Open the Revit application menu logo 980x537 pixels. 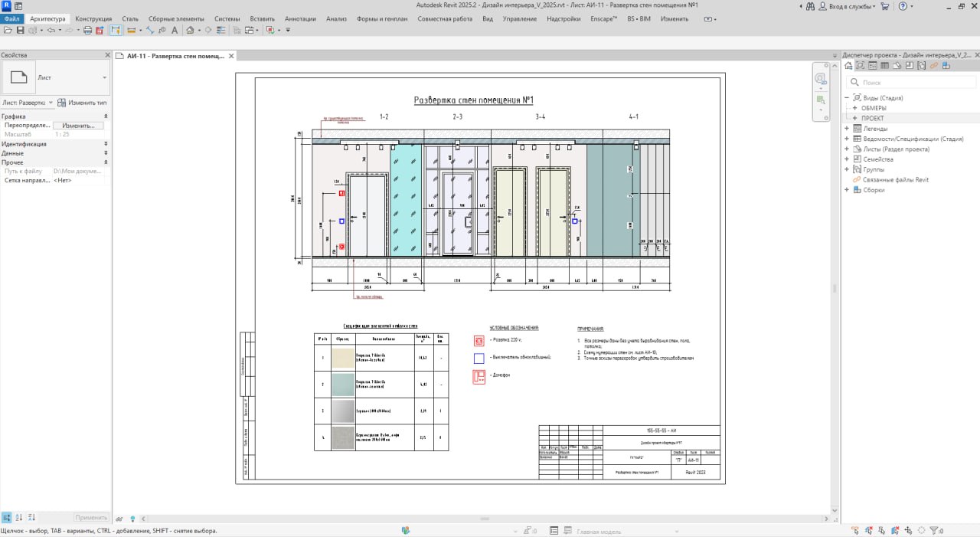coord(6,5)
